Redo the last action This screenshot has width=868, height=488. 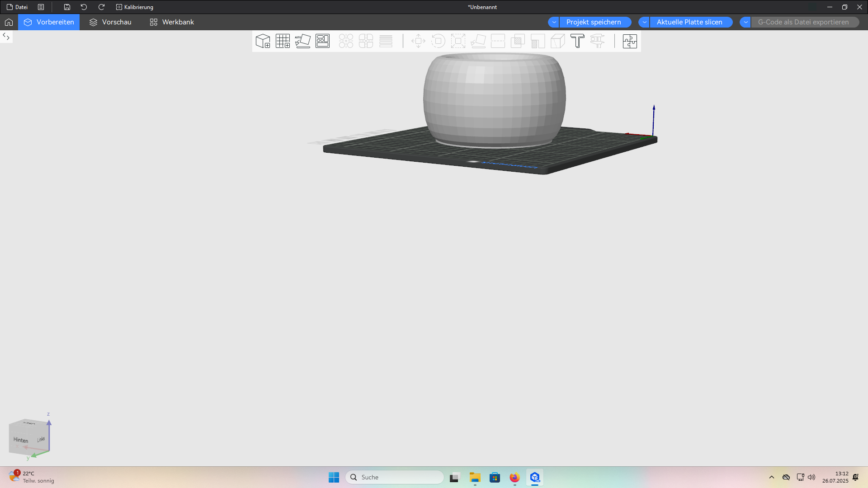[x=101, y=7]
